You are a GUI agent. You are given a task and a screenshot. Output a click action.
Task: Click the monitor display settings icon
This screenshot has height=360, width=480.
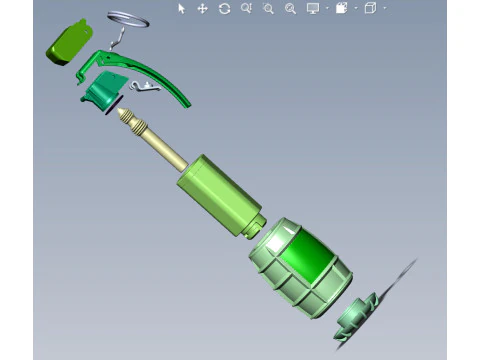[x=313, y=8]
